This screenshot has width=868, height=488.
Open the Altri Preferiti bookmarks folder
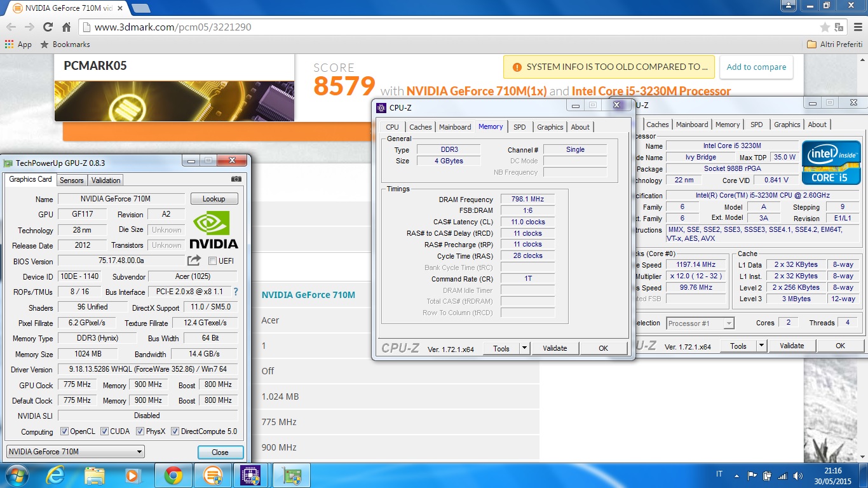click(x=834, y=44)
